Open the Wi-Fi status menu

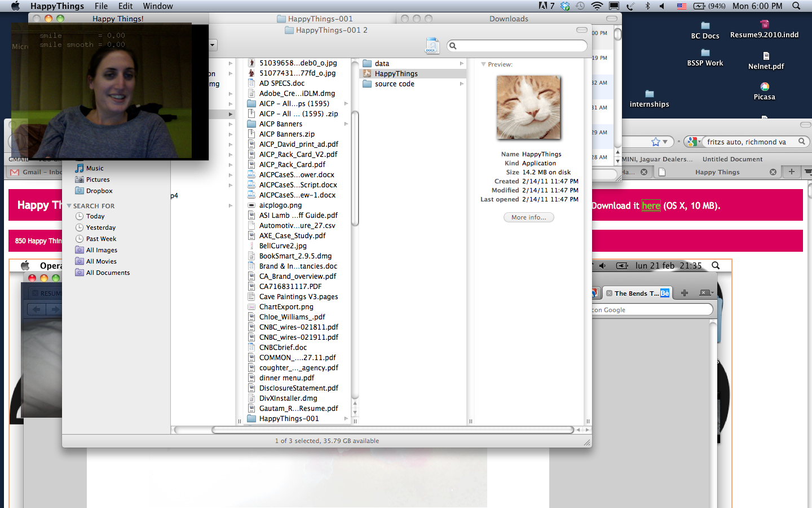[597, 6]
